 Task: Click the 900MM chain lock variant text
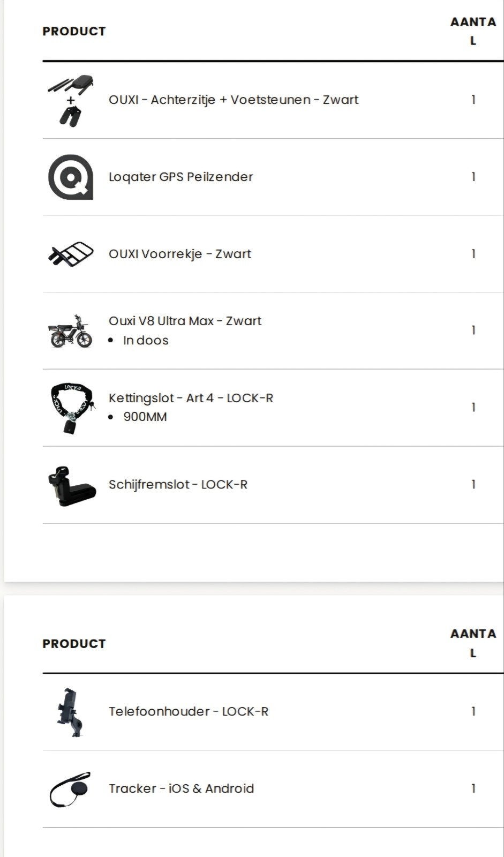(145, 417)
